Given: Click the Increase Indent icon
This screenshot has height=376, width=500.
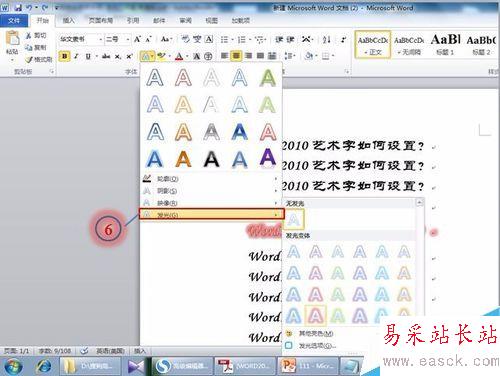Looking at the screenshot, I should pyautogui.click(x=290, y=40).
